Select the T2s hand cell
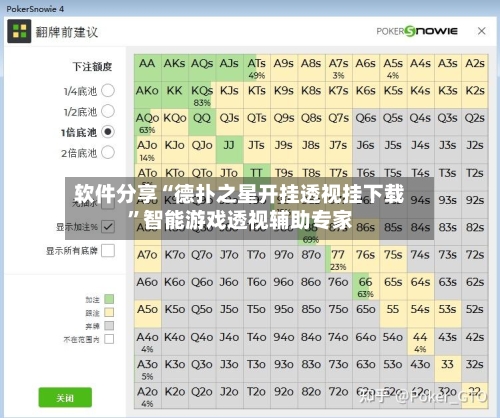Screen dimensions: 500x418 click(x=475, y=177)
